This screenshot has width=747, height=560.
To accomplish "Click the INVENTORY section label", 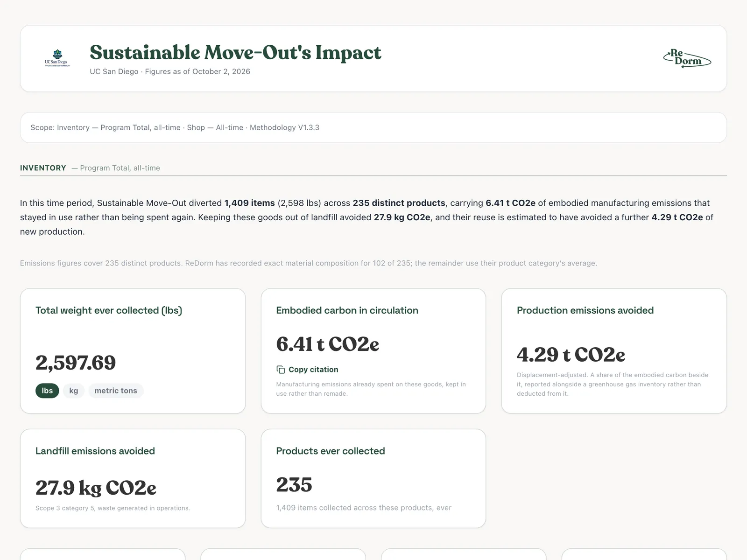I will (x=43, y=168).
